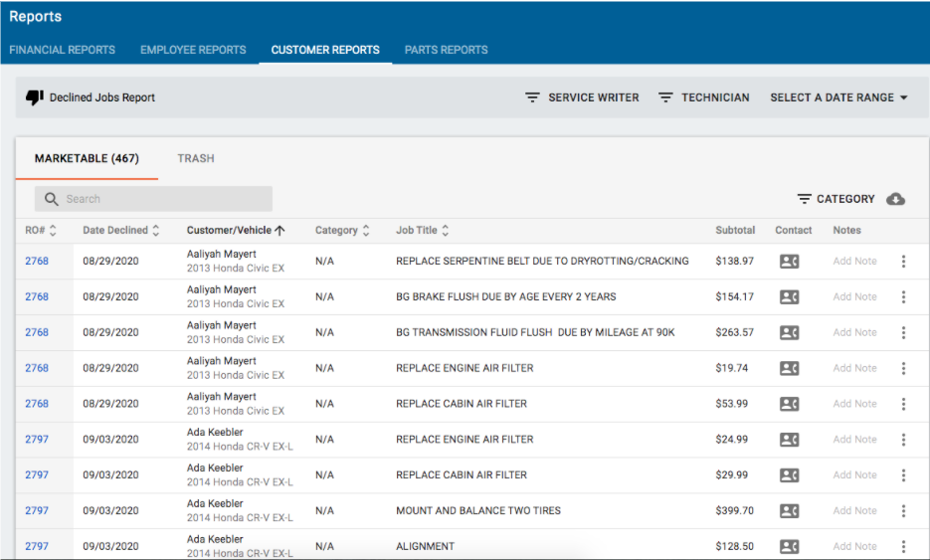This screenshot has height=560, width=930.
Task: Switch to the Trash tab
Action: point(195,158)
